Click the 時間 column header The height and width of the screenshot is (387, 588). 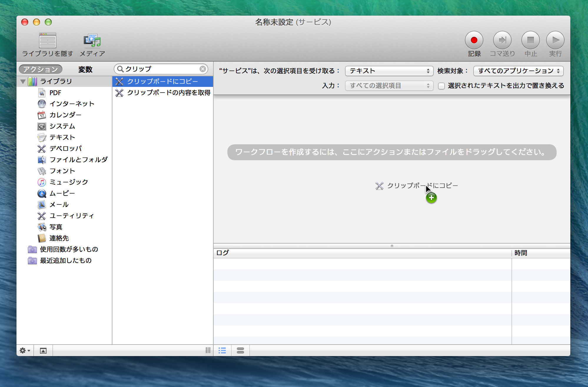[541, 253]
